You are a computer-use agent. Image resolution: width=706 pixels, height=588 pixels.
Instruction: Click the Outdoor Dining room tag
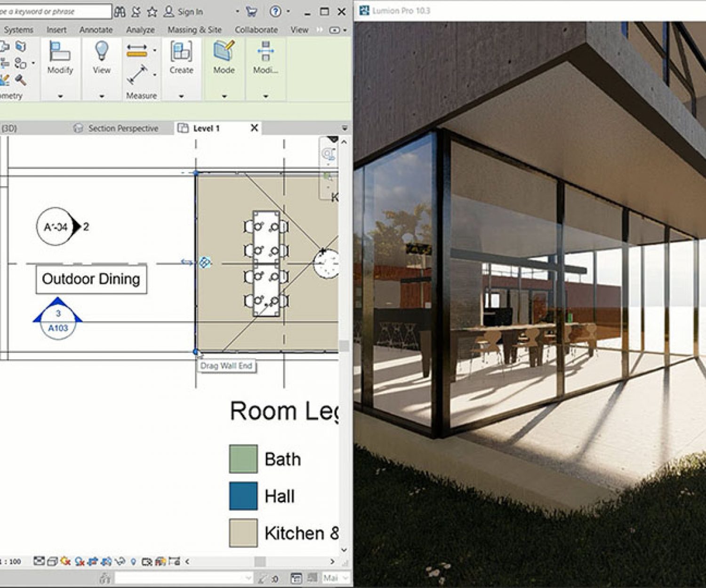coord(91,279)
